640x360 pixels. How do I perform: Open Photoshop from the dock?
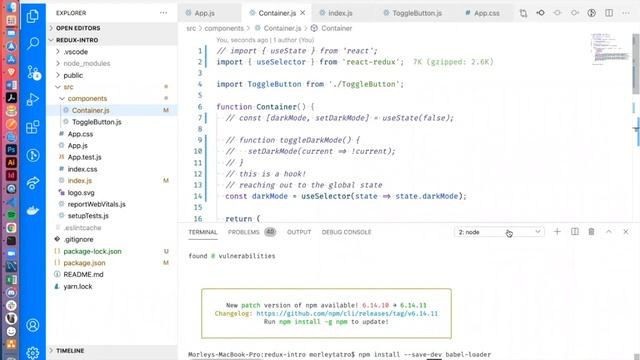point(11,149)
